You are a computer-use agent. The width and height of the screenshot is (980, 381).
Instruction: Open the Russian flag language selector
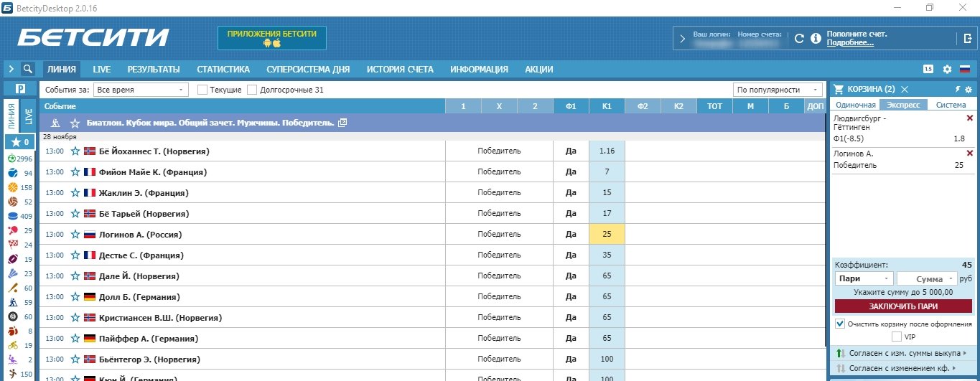coord(965,70)
